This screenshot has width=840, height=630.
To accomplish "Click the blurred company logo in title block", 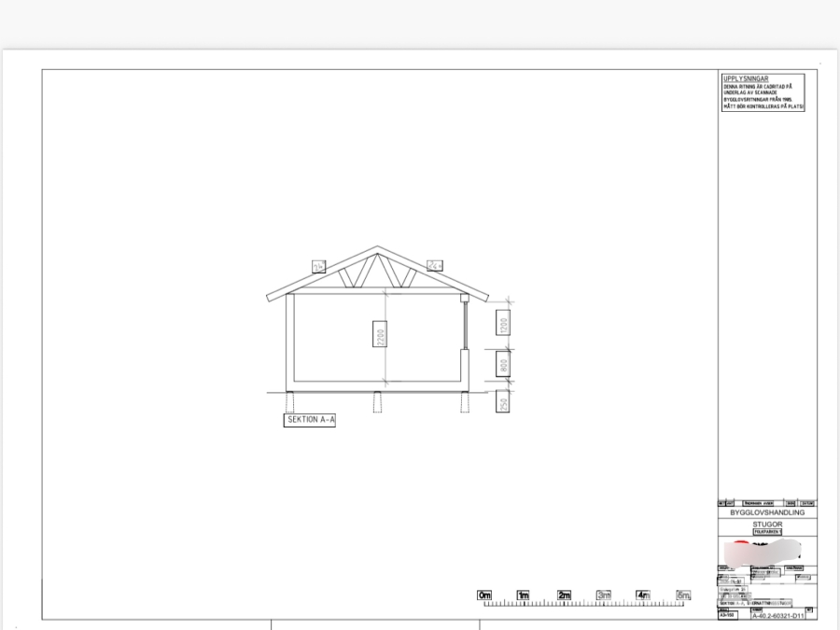I will (x=763, y=553).
